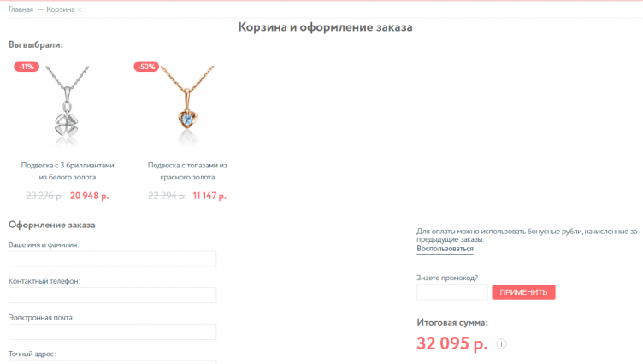This screenshot has width=643, height=364.
Task: Click the -11% discount badge
Action: tap(27, 67)
